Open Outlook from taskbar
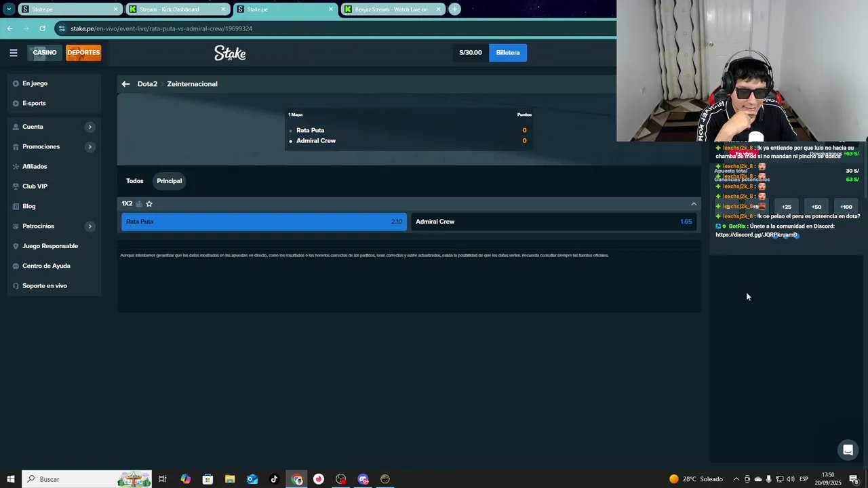Screen dimensions: 868x488 (x=252, y=479)
